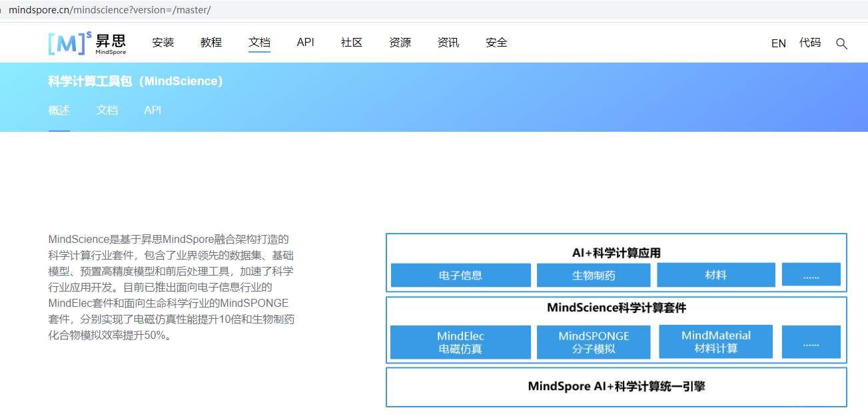Click the 生物制药 box in diagram
Screen dimensions: 868x418
click(594, 276)
